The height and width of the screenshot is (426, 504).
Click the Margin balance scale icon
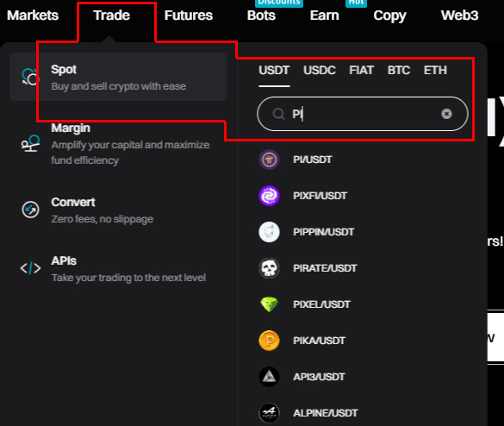(x=30, y=144)
